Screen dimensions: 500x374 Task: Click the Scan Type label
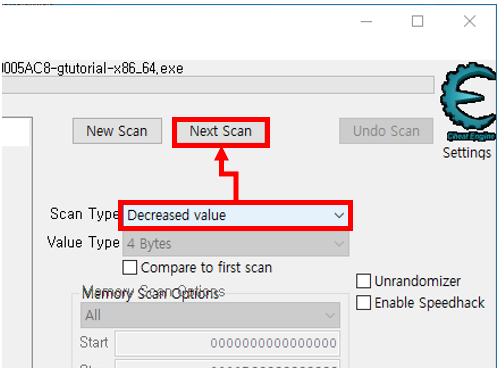pos(84,214)
